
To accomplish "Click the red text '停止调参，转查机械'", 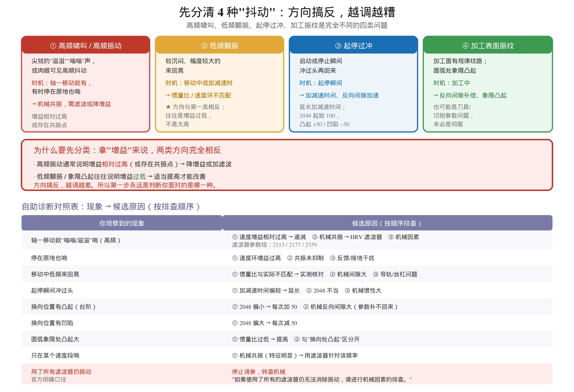I will (259, 371).
